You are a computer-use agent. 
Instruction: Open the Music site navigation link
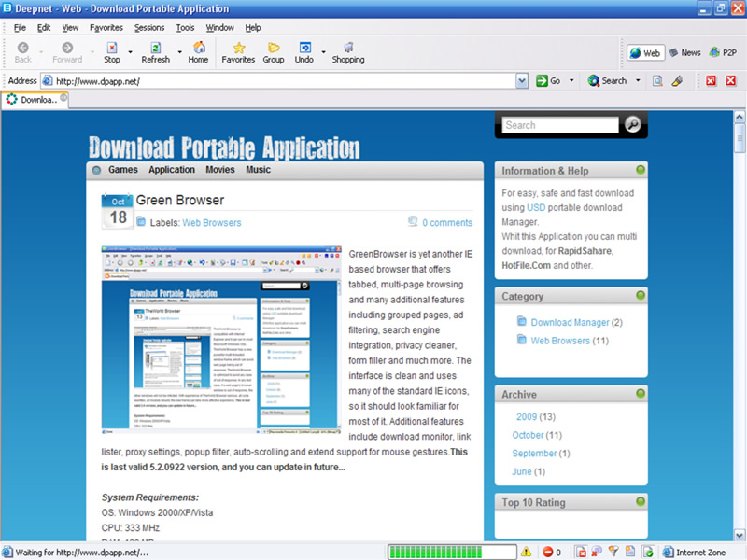click(x=259, y=170)
